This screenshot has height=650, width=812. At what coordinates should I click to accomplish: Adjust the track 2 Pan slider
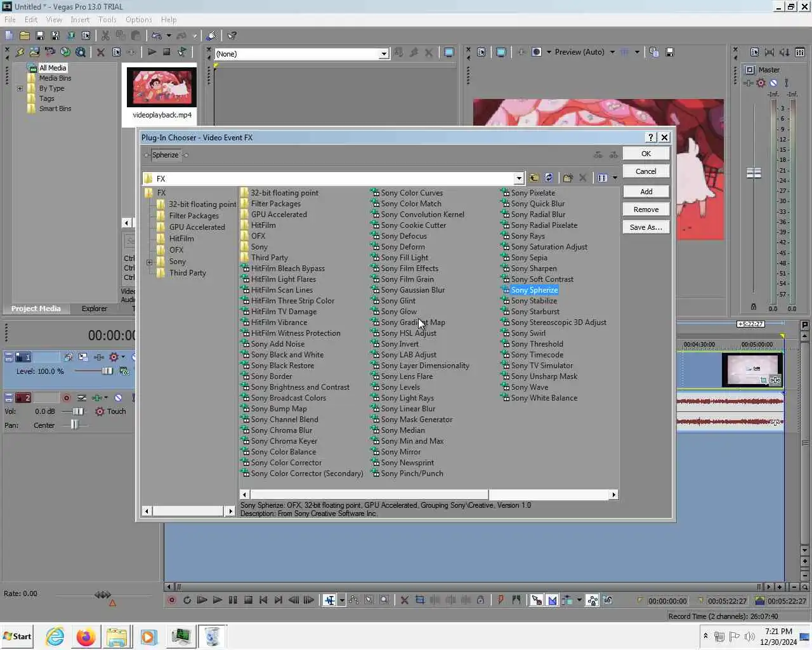pos(74,425)
